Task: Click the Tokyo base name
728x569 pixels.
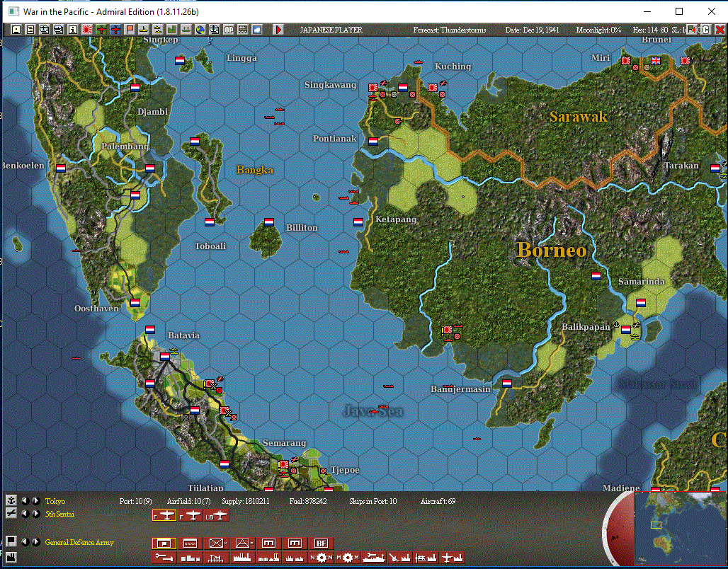Action: click(x=55, y=501)
